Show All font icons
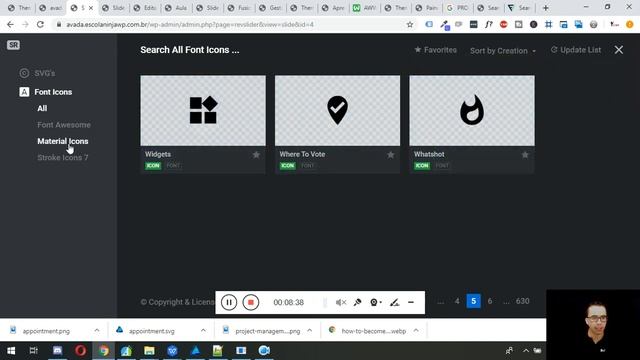 pos(42,108)
